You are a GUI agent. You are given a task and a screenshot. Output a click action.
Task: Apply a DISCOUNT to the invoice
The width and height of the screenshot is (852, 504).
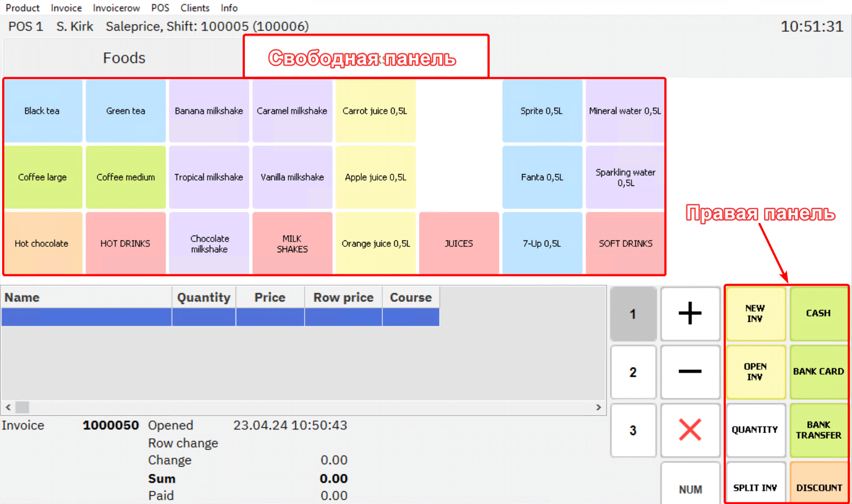[819, 487]
